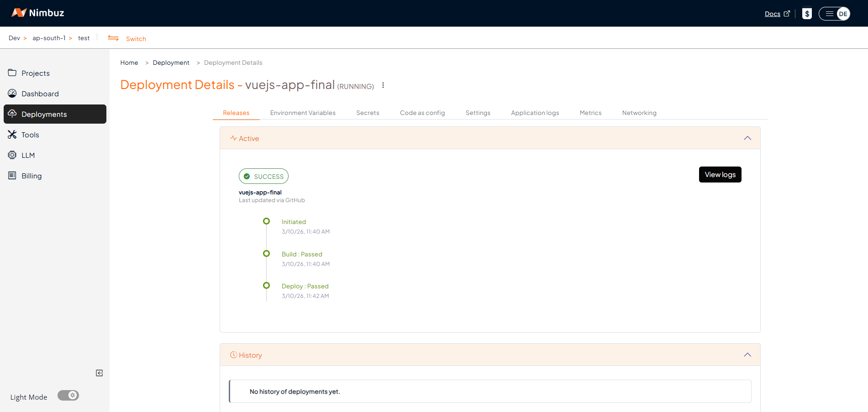This screenshot has width=868, height=412.
Task: Go to Dashboard in the sidebar
Action: pyautogui.click(x=40, y=94)
